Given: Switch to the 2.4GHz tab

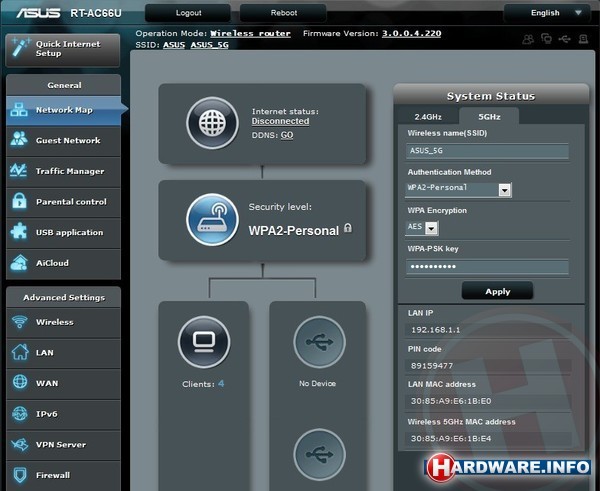Looking at the screenshot, I should point(428,117).
